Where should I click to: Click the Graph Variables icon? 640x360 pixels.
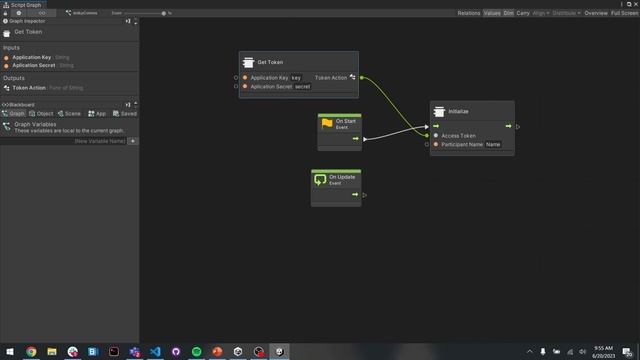pyautogui.click(x=7, y=127)
